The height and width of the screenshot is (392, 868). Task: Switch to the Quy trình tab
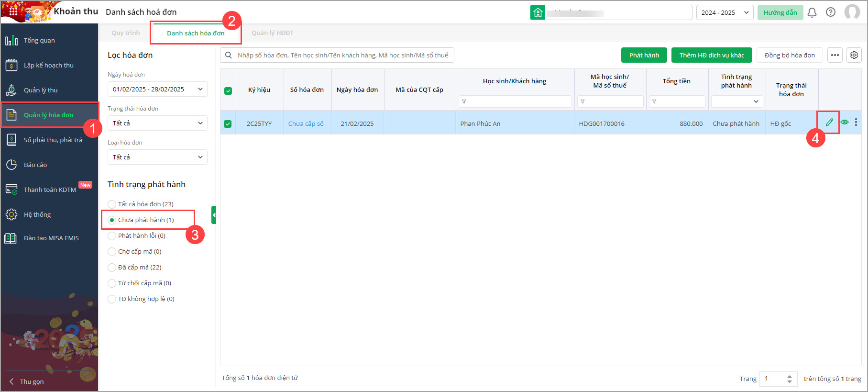click(x=126, y=33)
